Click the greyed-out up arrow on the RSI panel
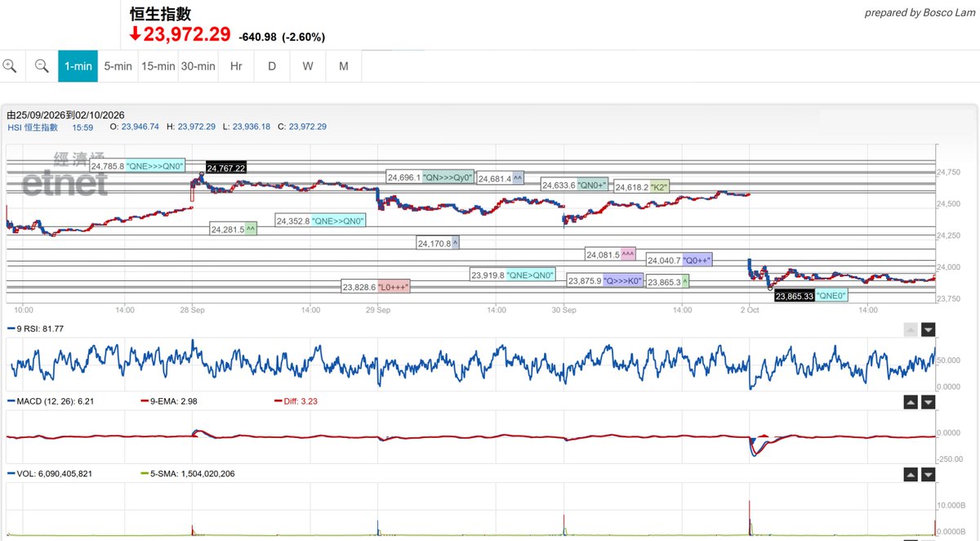The height and width of the screenshot is (541, 980). point(911,329)
